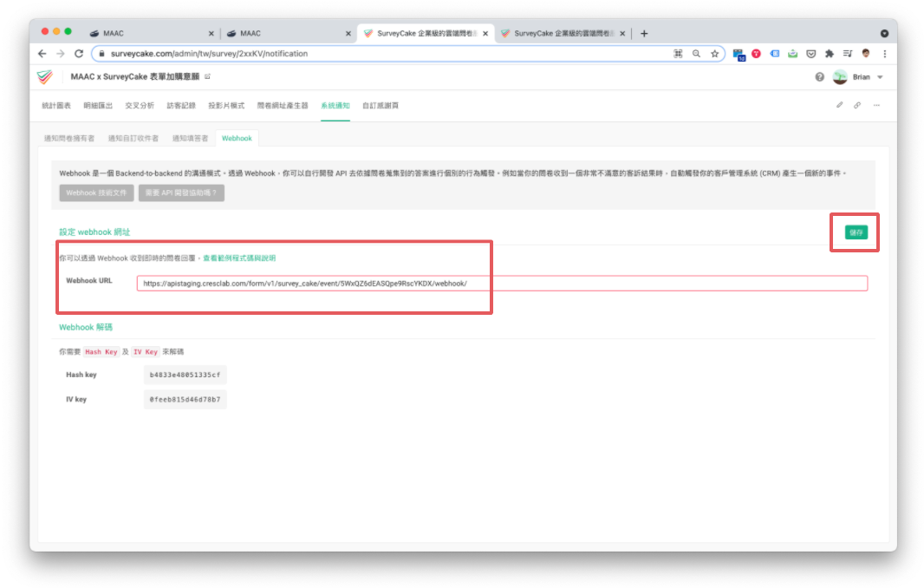Open the blue tag extension icon

(x=775, y=54)
